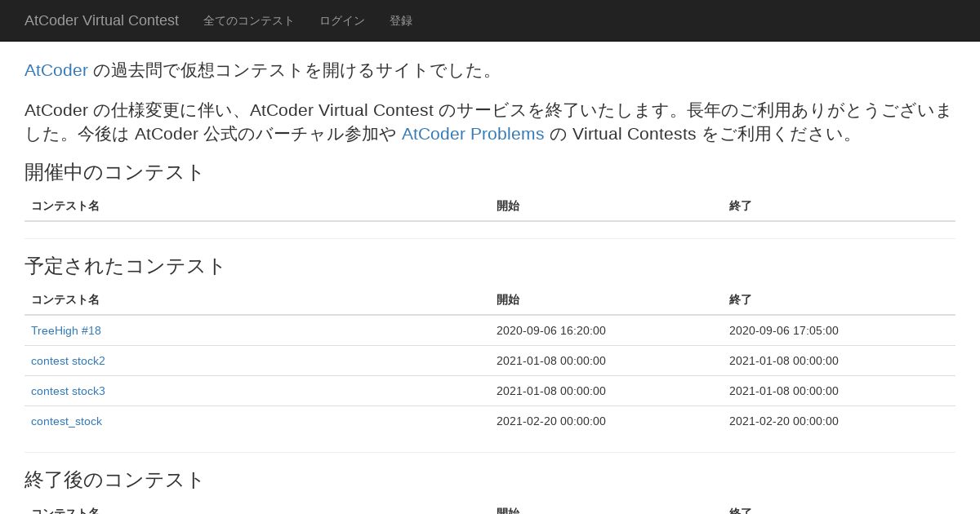This screenshot has width=980, height=514.
Task: Select contest_stock start time 2021-02-20 00:00:00
Action: click(551, 421)
